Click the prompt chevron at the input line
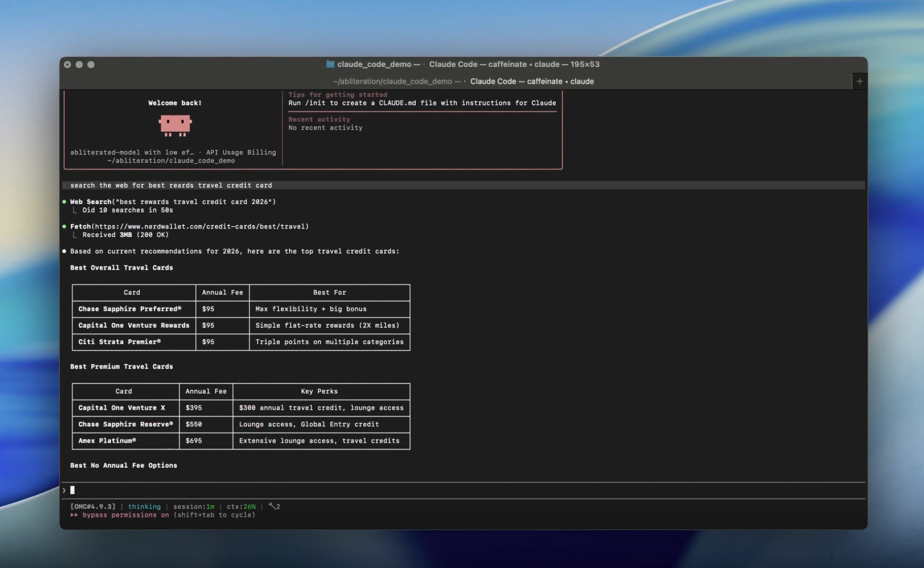 point(64,491)
